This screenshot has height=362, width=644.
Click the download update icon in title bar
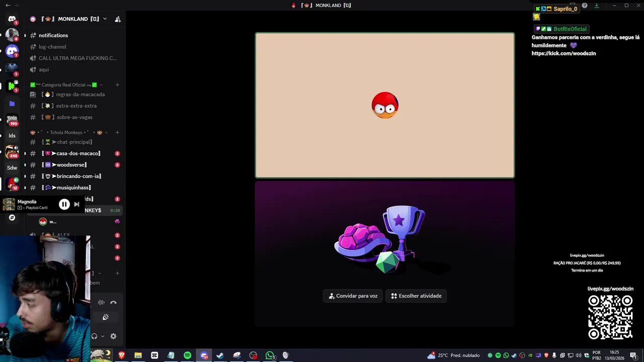point(597,6)
